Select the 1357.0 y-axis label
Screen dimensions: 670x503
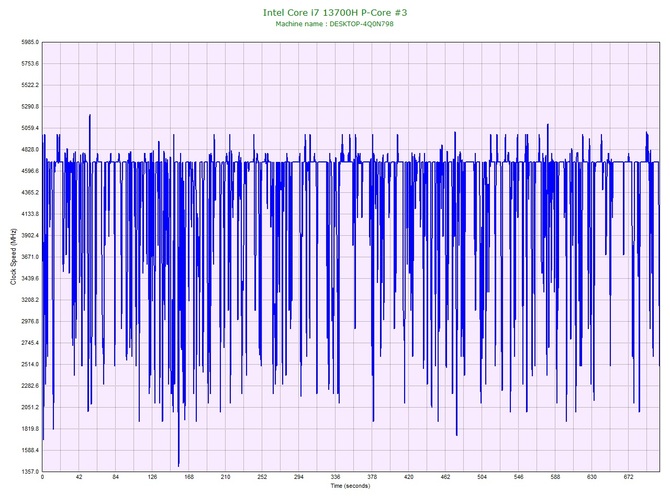30,472
